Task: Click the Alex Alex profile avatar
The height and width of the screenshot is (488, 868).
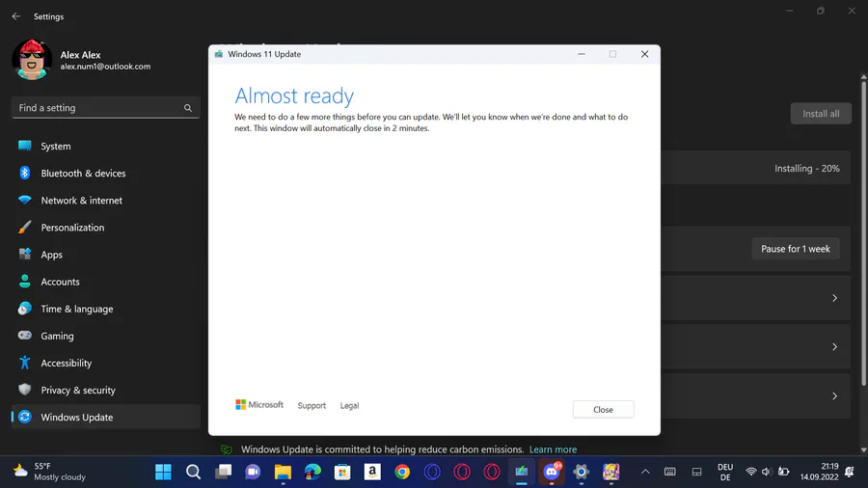Action: 32,60
